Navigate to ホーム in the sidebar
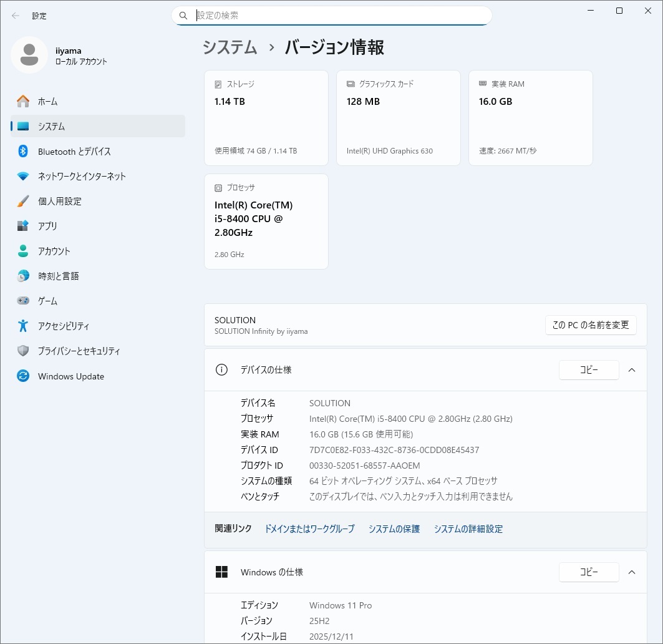This screenshot has width=663, height=644. (47, 101)
